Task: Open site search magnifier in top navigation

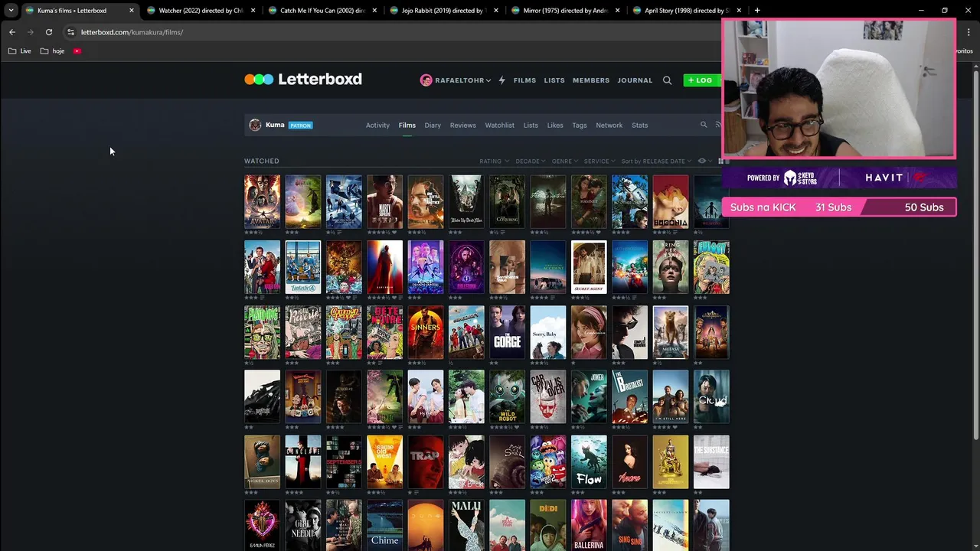Action: (667, 80)
